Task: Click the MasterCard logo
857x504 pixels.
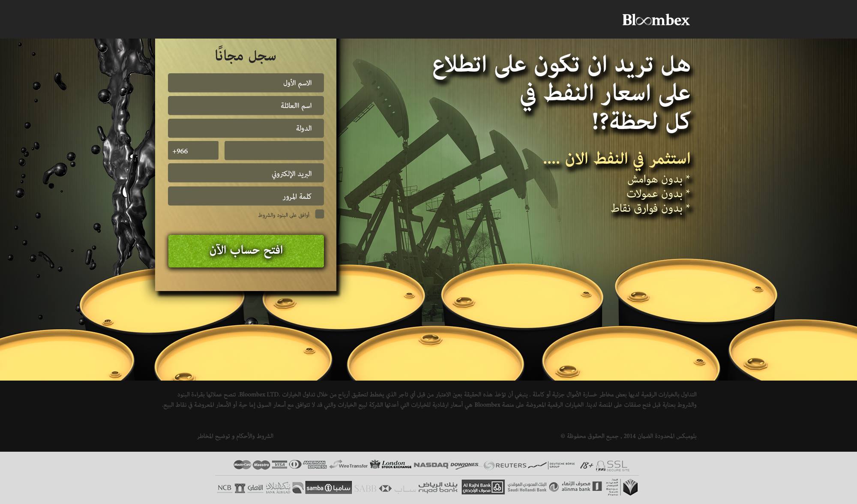Action: [x=242, y=465]
